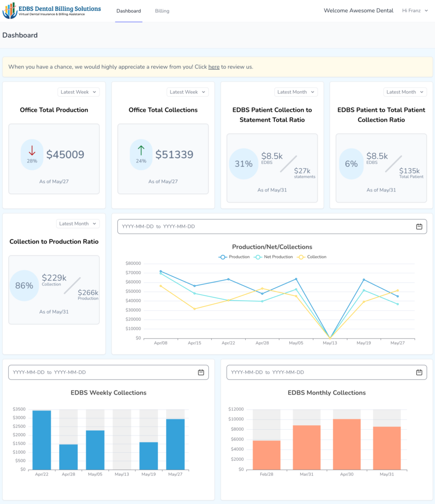
Task: Click the 'Office Total Collections' card title
Action: 163,110
